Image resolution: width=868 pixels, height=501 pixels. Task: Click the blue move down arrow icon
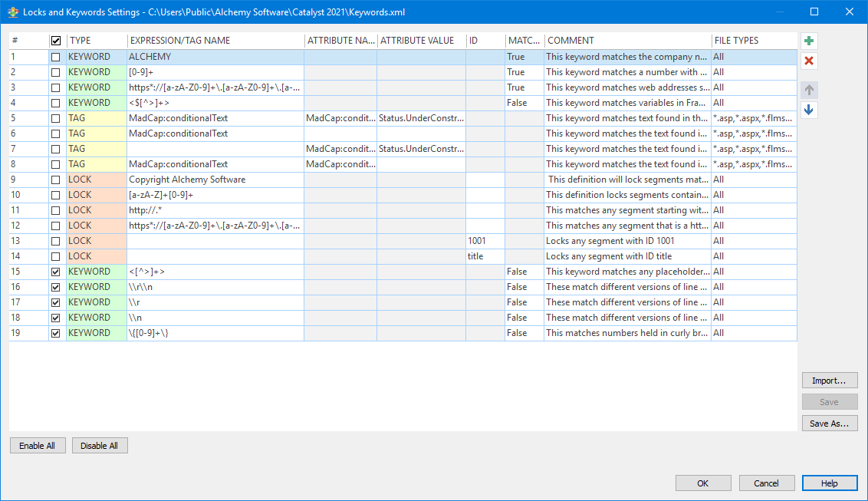tap(809, 110)
